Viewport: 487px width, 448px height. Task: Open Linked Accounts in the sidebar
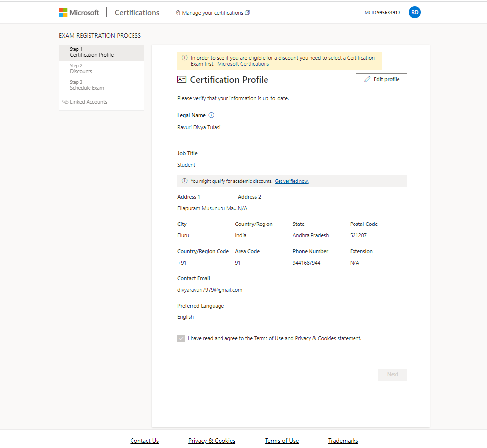coord(89,102)
